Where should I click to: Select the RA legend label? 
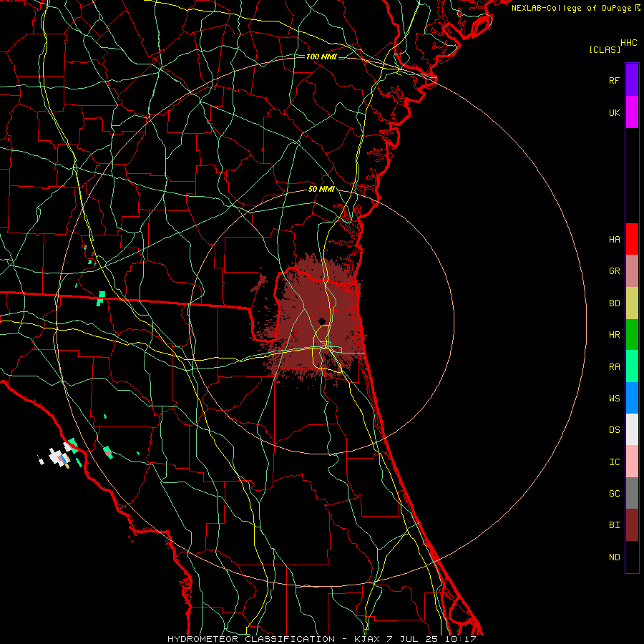(614, 366)
